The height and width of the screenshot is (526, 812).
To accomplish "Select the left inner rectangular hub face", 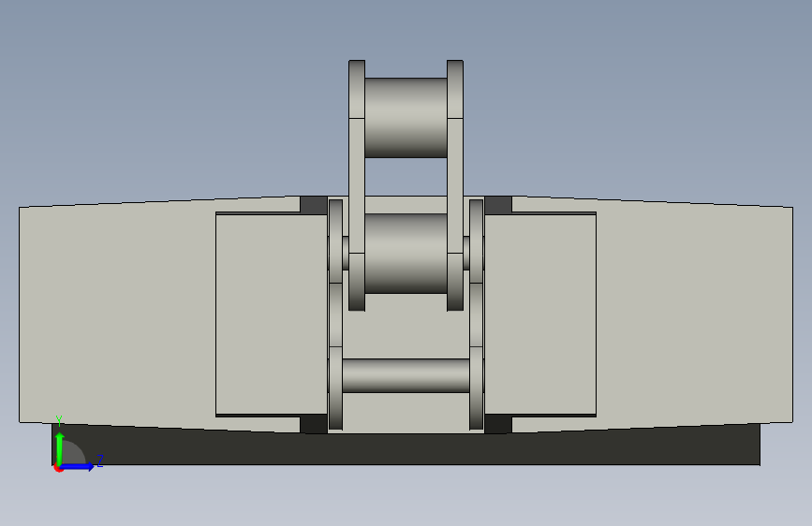I will coord(272,314).
